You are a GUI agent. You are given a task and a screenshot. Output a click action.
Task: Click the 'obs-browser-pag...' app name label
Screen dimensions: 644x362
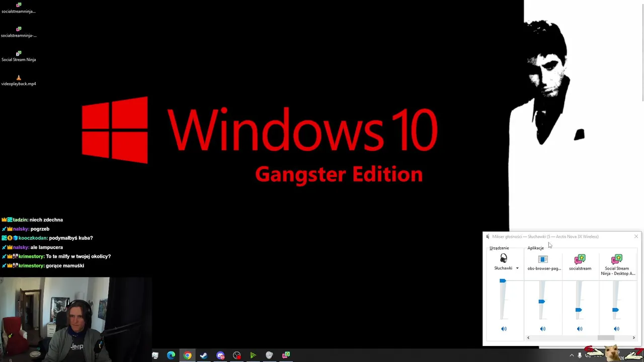[544, 268]
